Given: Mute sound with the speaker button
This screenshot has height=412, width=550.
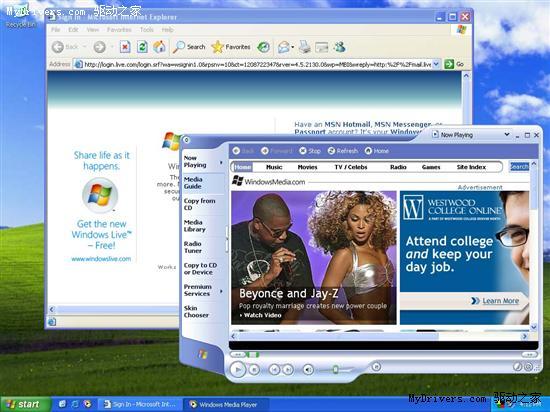Looking at the screenshot, I should (308, 370).
